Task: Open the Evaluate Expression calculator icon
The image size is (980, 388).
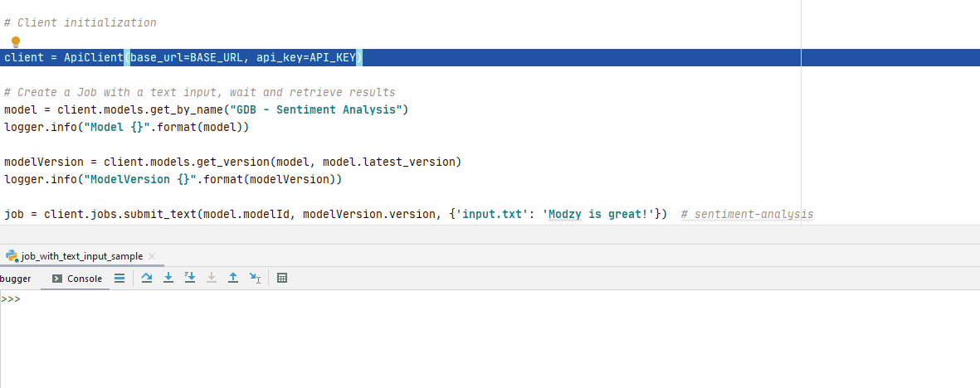Action: coord(282,279)
